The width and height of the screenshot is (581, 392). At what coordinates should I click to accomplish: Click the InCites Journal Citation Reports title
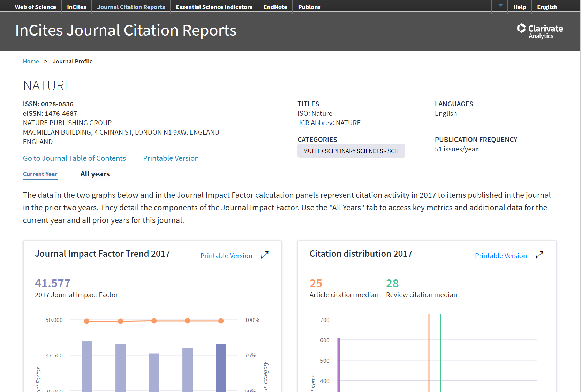126,30
